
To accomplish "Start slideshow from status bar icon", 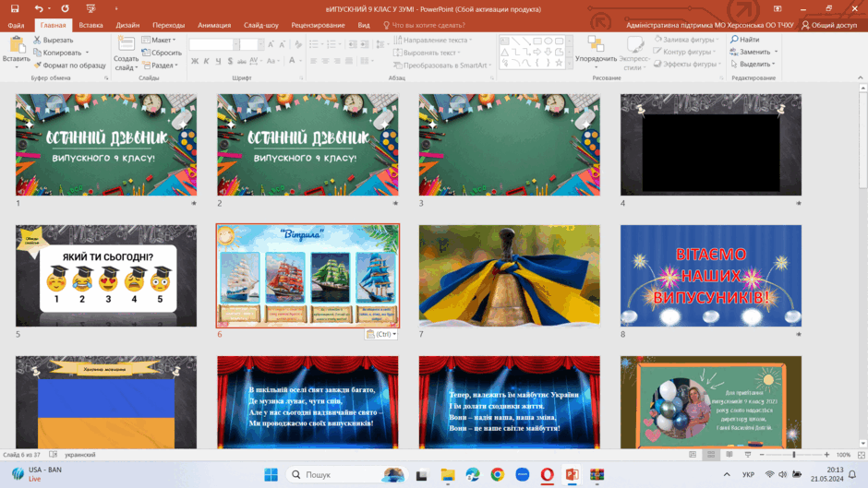I will tap(748, 454).
